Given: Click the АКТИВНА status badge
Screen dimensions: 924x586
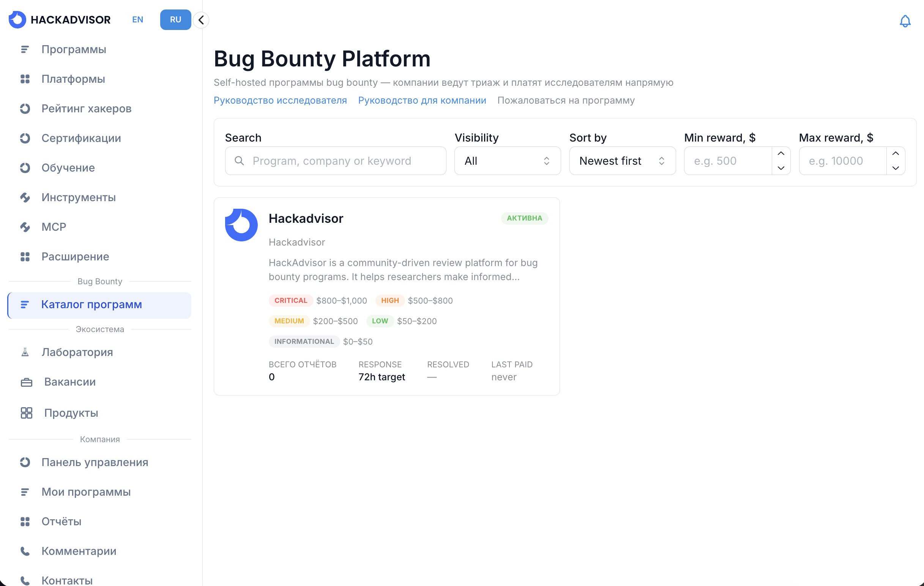Looking at the screenshot, I should 524,218.
